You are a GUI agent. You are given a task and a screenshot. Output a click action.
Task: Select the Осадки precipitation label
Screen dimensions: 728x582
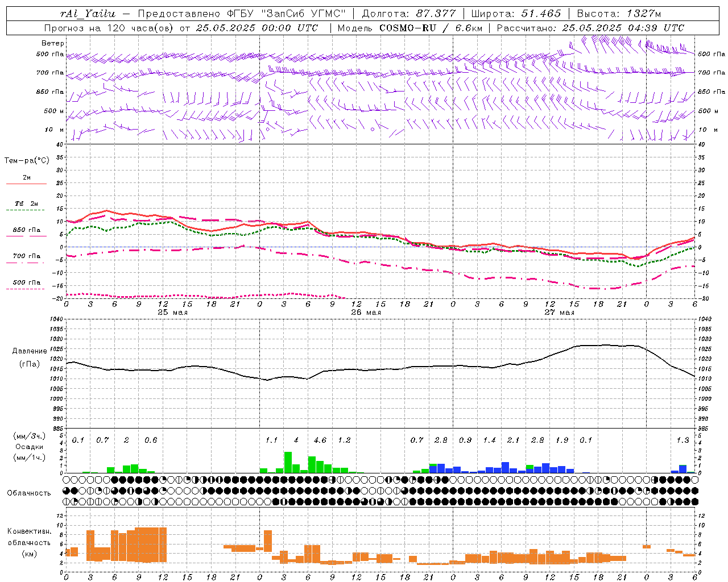(30, 447)
